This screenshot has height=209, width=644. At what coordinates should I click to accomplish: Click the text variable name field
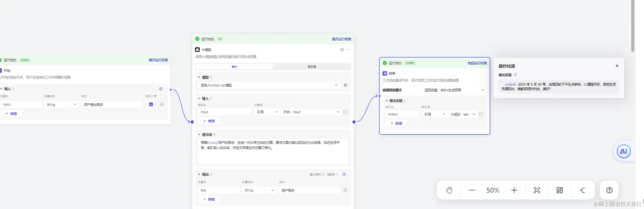pos(219,190)
